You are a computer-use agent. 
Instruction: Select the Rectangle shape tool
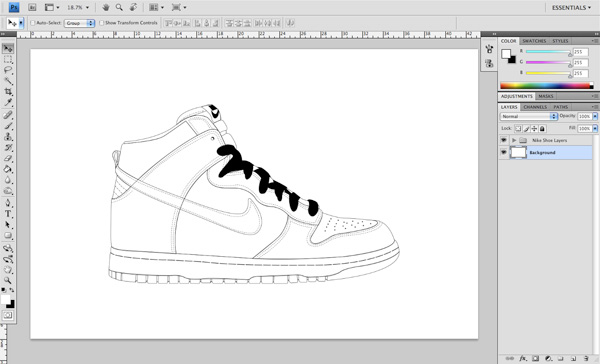tap(8, 235)
